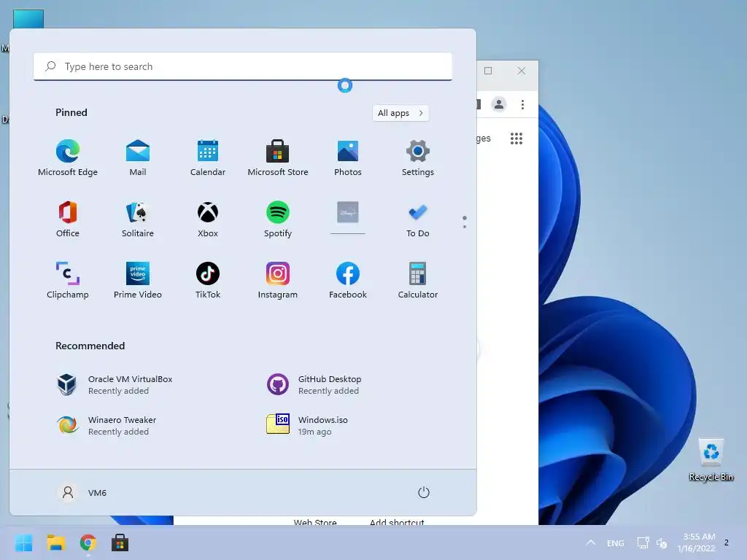Open GitHub Desktop from Recommended
The image size is (747, 560).
314,384
